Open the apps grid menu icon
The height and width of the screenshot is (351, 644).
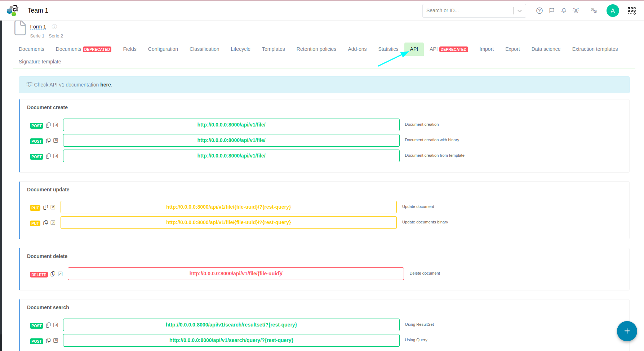click(x=631, y=11)
